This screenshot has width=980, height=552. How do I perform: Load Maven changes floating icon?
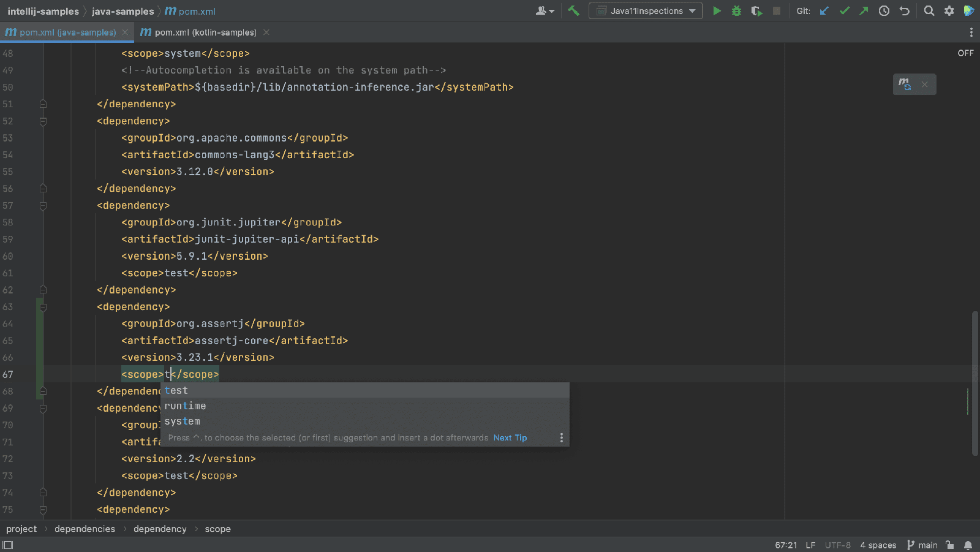click(905, 84)
